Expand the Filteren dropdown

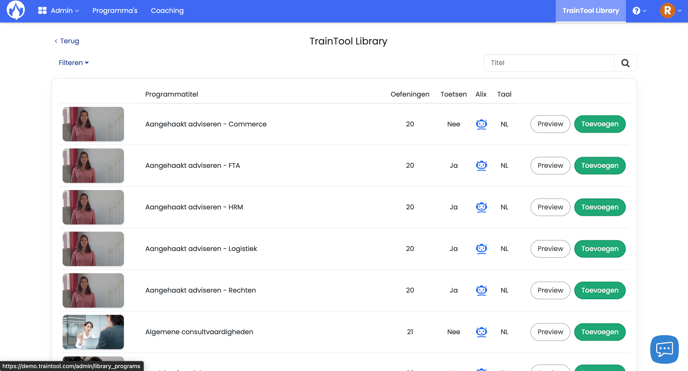pyautogui.click(x=73, y=63)
